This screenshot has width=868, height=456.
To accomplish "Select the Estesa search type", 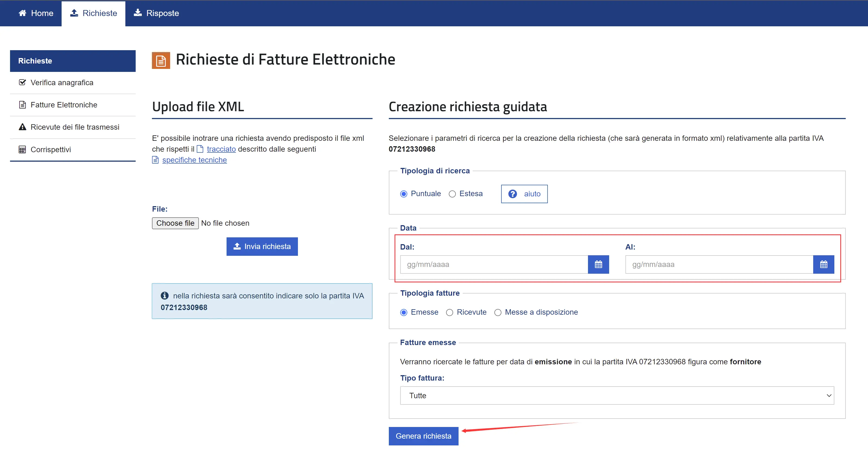I will tap(452, 194).
